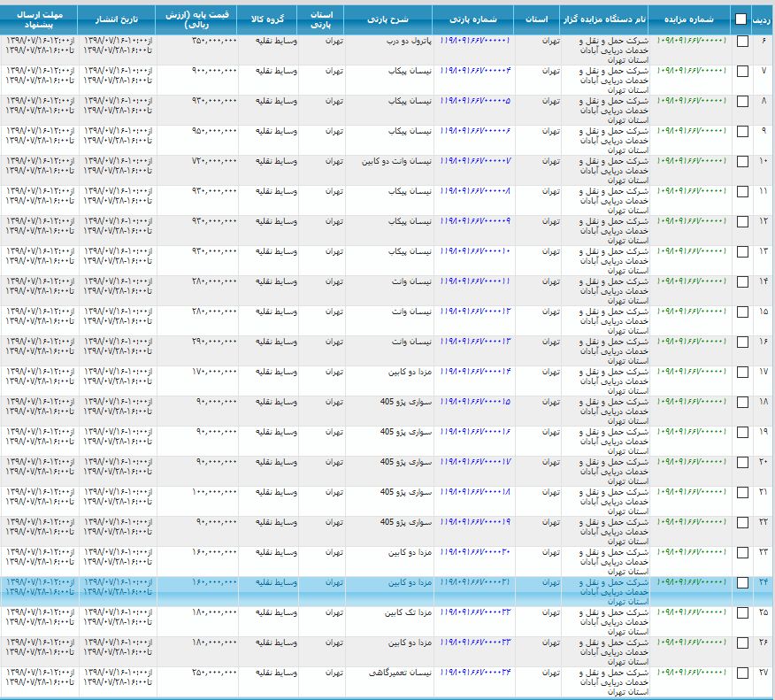The width and height of the screenshot is (775, 700).
Task: Open the green auction number link in row 8
Action: pyautogui.click(x=691, y=101)
